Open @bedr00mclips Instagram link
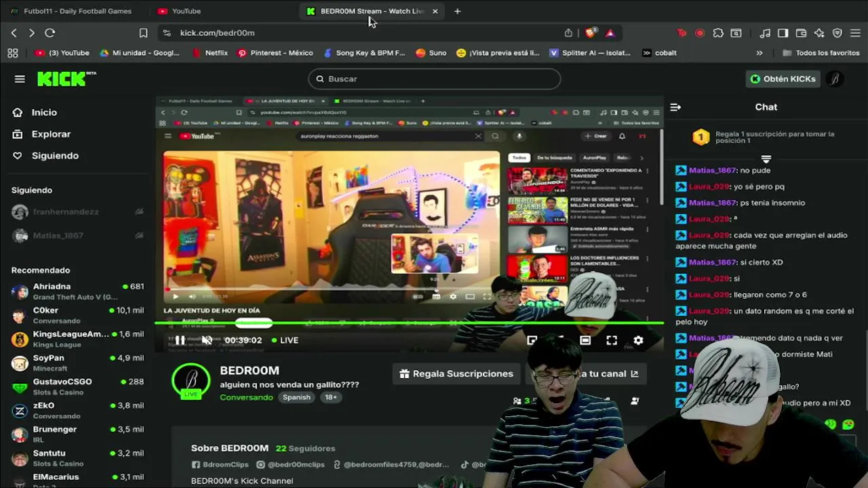 [x=290, y=465]
